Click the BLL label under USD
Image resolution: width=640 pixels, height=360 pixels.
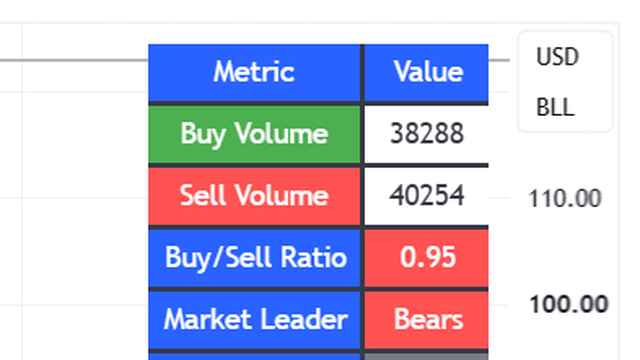tap(556, 108)
